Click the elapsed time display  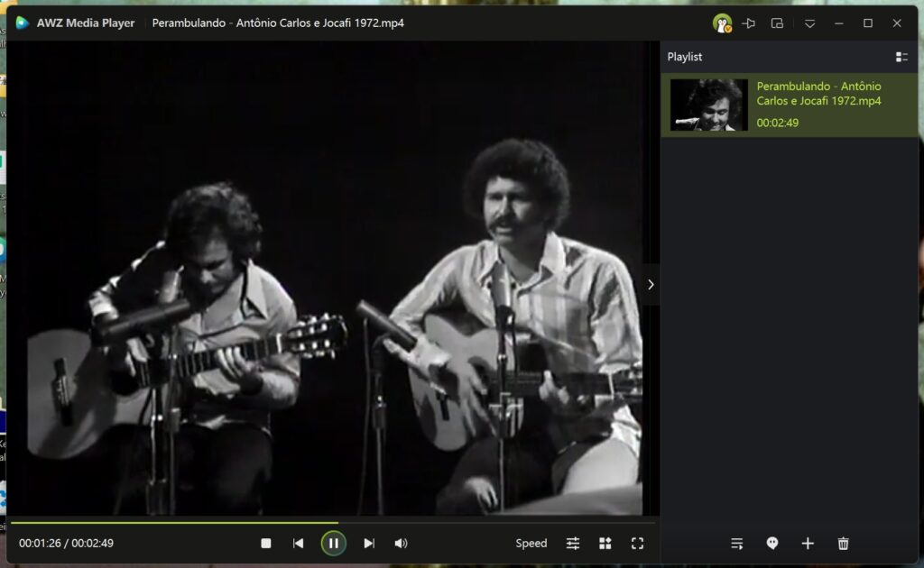(40, 544)
